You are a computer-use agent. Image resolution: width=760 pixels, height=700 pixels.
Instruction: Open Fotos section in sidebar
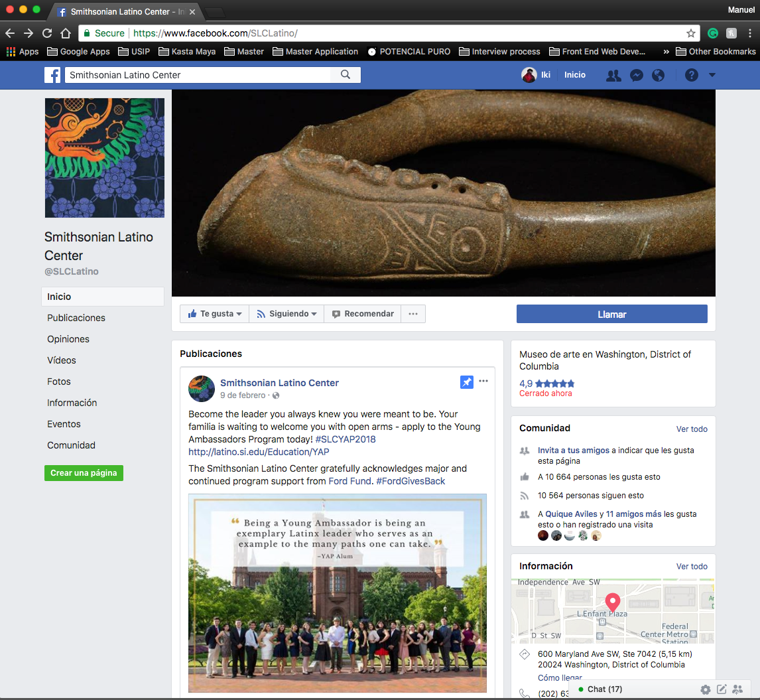coord(58,382)
